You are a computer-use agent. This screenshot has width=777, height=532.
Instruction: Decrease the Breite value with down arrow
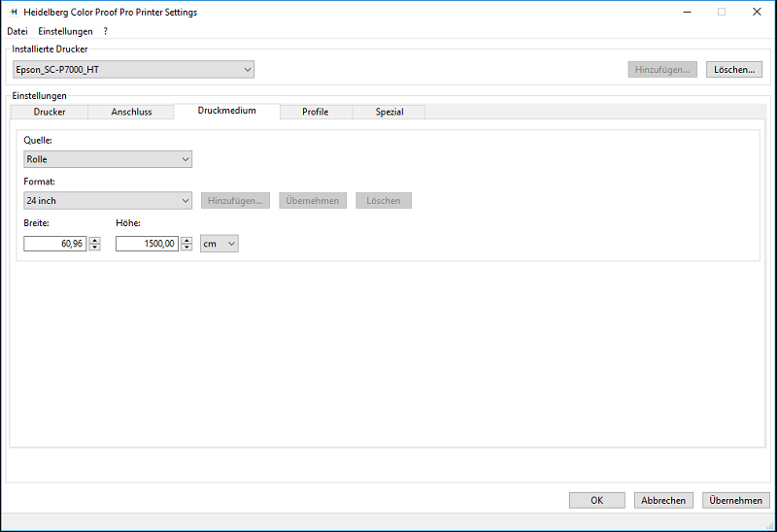coord(94,247)
